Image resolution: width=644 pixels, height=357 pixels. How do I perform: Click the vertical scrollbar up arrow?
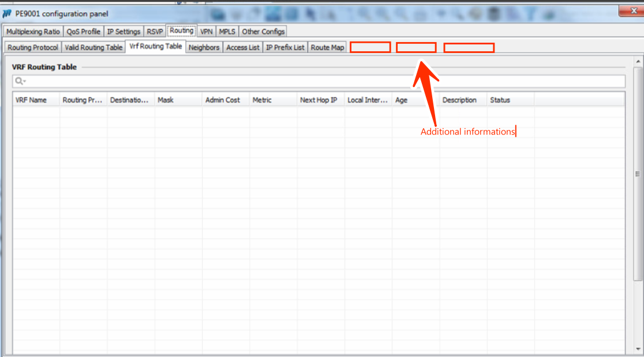638,61
